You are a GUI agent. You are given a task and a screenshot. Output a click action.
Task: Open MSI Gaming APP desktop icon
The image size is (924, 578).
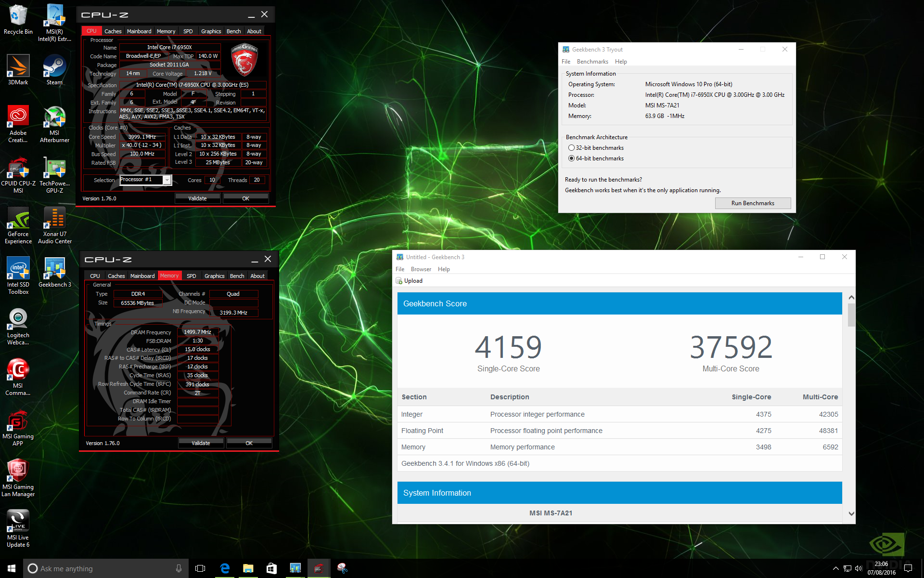18,427
